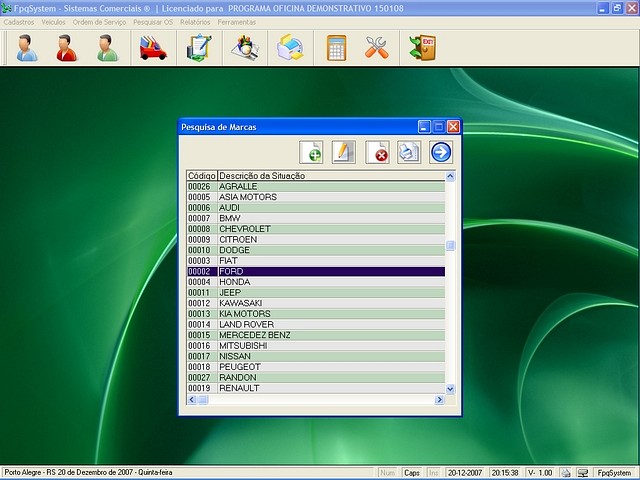Click the V- 1.00 version label
The width and height of the screenshot is (640, 480).
pos(540,473)
